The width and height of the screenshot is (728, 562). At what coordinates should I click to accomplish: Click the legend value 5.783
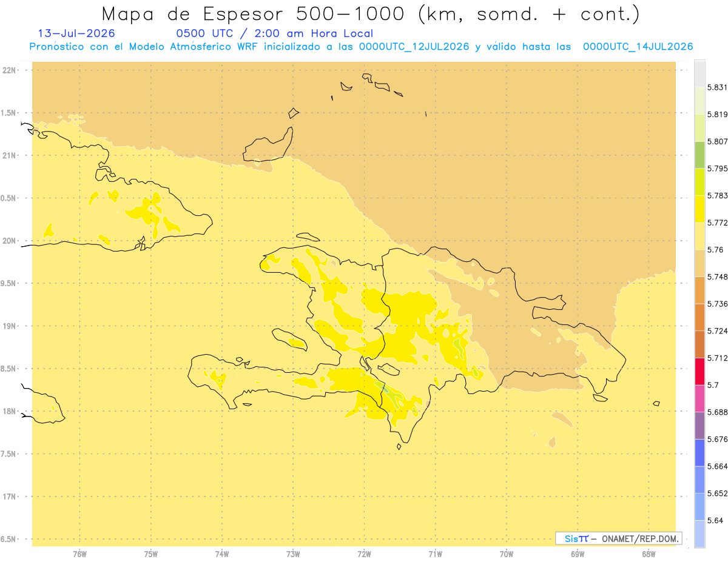pos(717,195)
